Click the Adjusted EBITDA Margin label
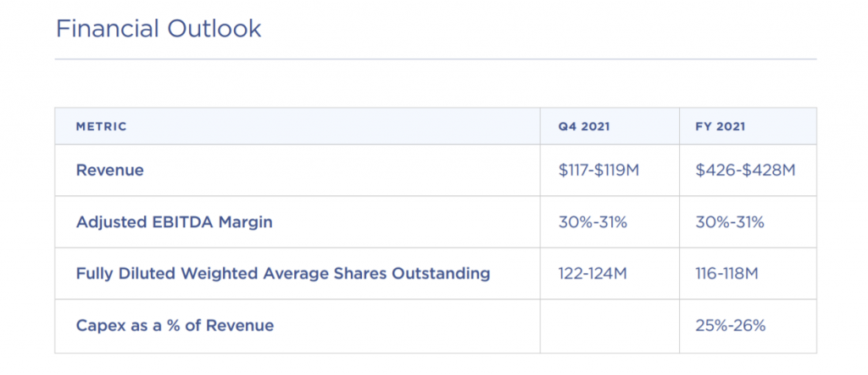The width and height of the screenshot is (868, 375). (175, 222)
